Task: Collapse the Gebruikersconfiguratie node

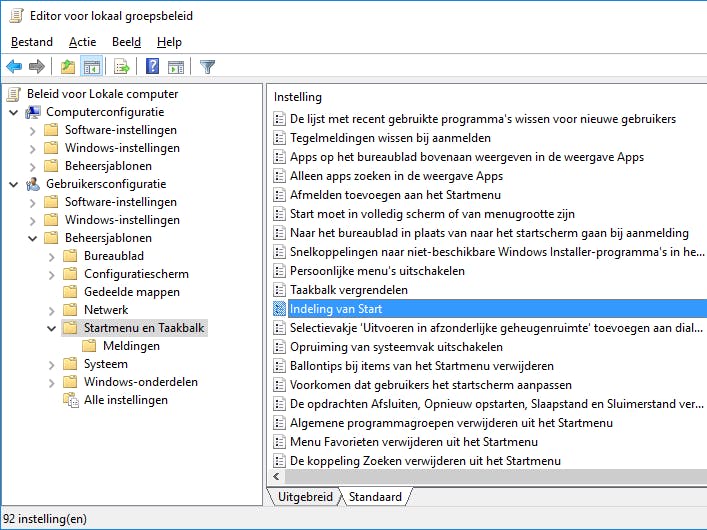Action: click(x=14, y=184)
